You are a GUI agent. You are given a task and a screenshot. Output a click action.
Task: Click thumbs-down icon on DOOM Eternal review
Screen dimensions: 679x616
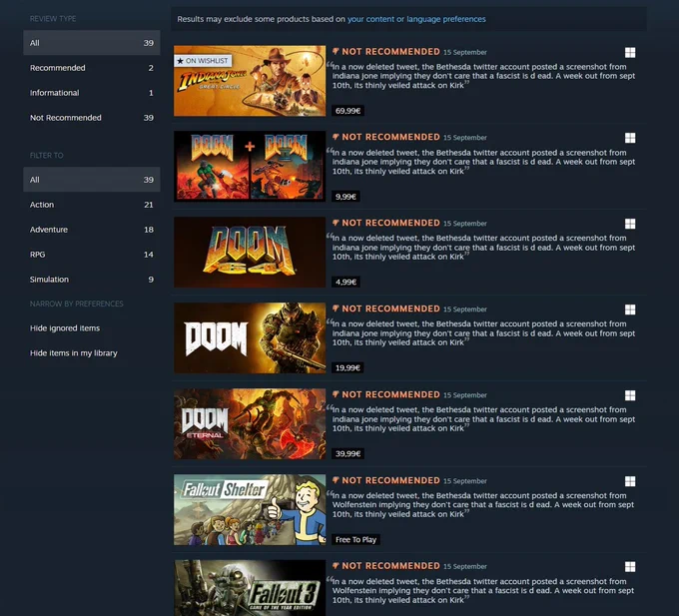[x=336, y=394]
